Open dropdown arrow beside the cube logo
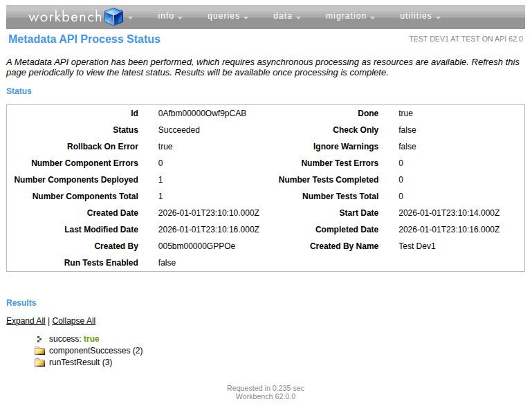 [x=131, y=17]
